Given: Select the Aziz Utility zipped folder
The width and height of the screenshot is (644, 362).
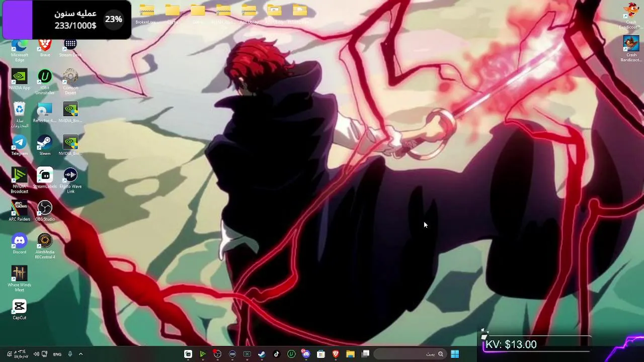Looking at the screenshot, I should click(x=249, y=14).
